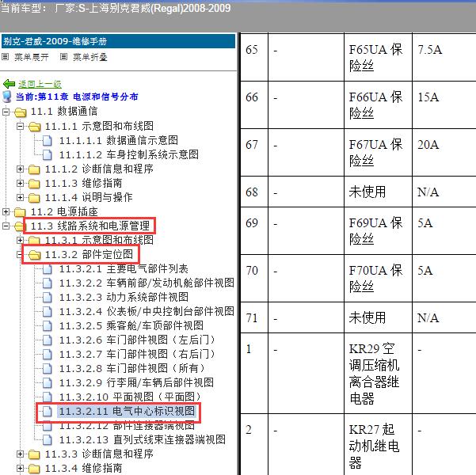Open 11.3.2.4 仪表板/中央控制台部件视图
476x475 pixels.
click(x=147, y=312)
